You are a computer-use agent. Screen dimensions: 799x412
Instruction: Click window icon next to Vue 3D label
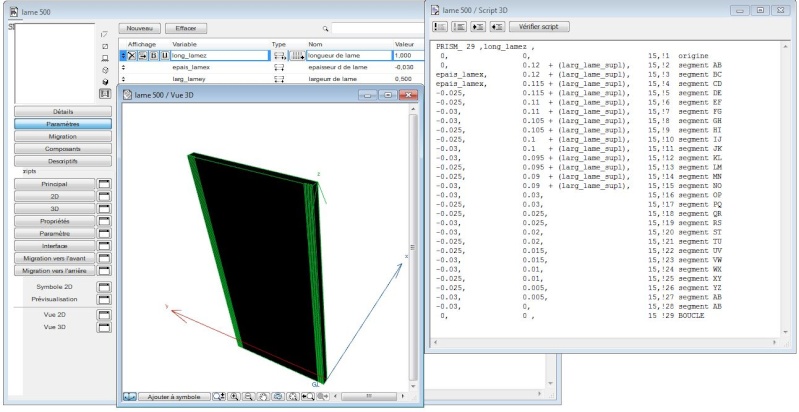pyautogui.click(x=104, y=327)
